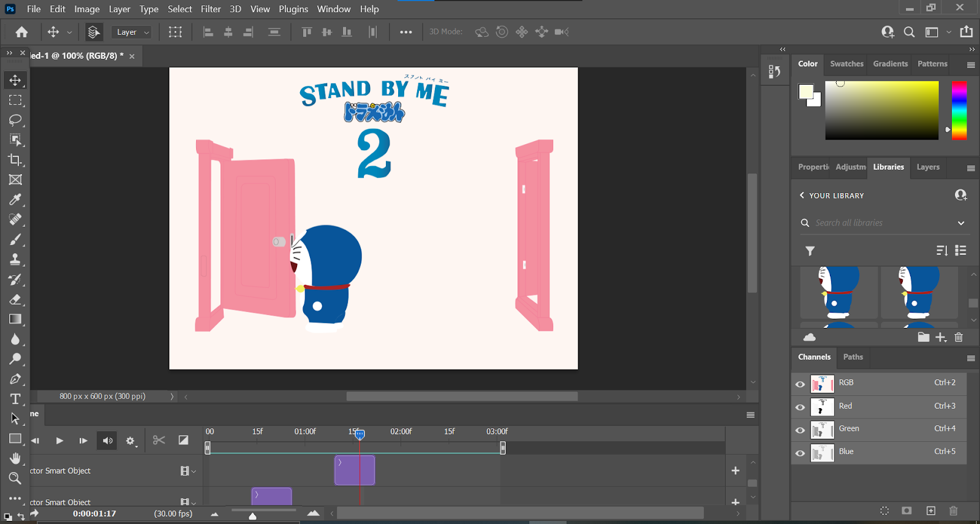Select the Blur tool
The height and width of the screenshot is (524, 980).
[x=15, y=340]
